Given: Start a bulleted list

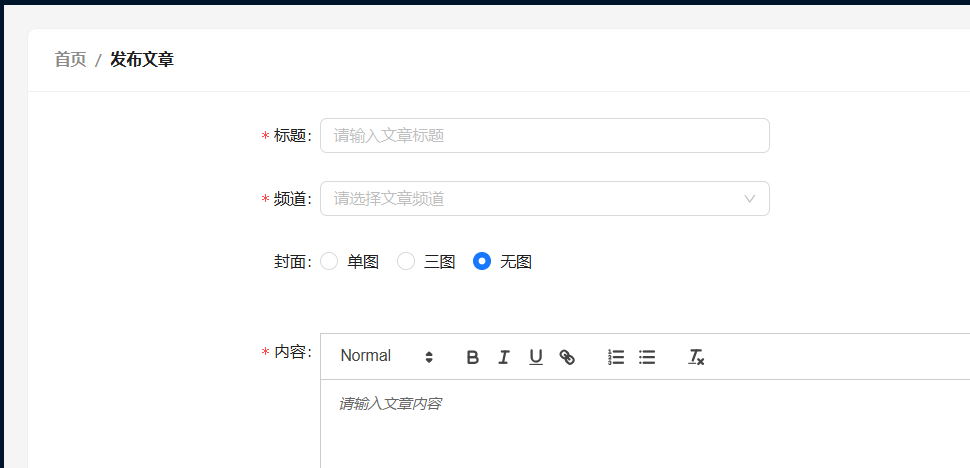Looking at the screenshot, I should point(647,357).
